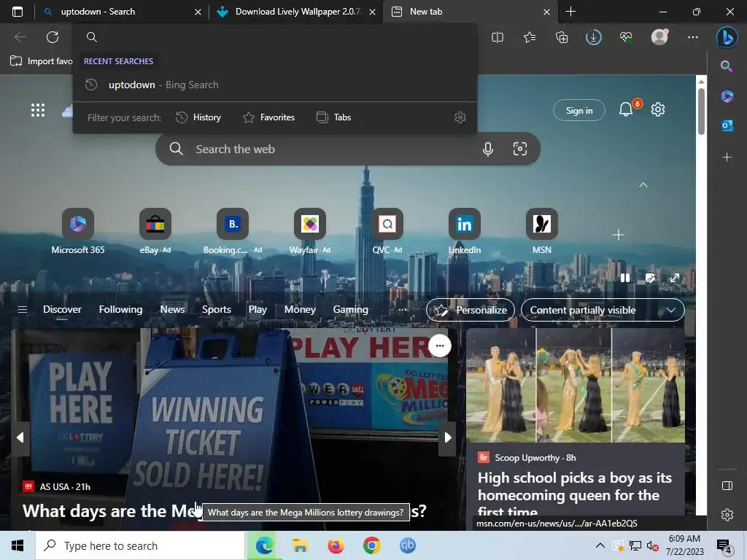Open the app launcher grid icon
This screenshot has height=560, width=747.
[38, 110]
